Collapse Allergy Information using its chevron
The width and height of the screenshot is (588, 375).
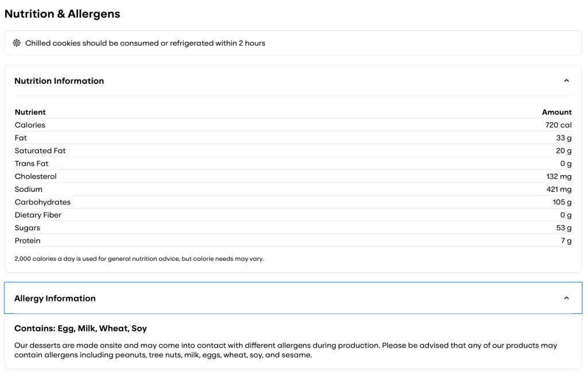point(566,298)
